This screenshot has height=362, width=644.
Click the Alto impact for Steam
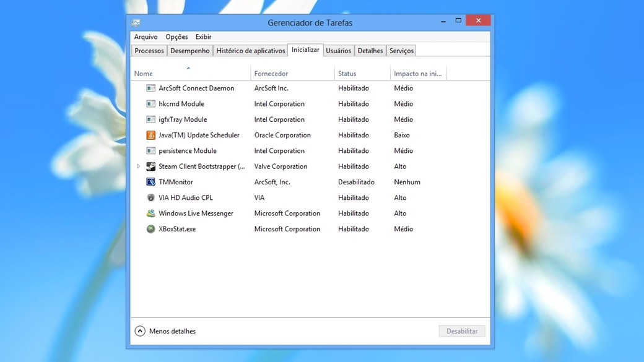point(400,166)
